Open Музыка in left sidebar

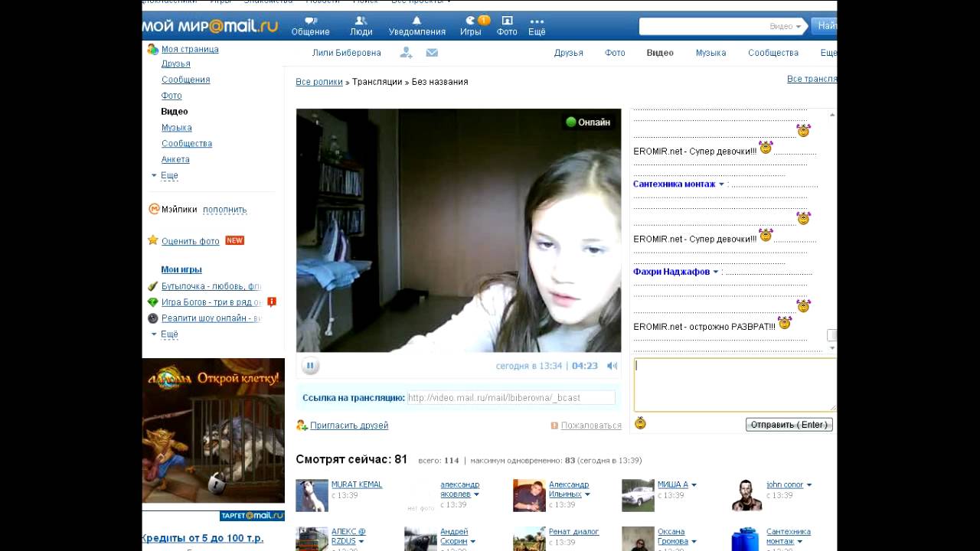pyautogui.click(x=177, y=128)
